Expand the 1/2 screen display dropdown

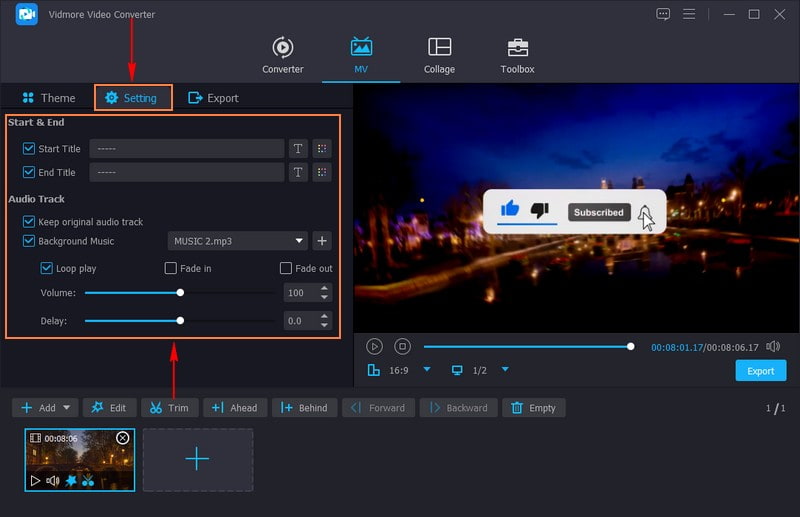tap(505, 370)
